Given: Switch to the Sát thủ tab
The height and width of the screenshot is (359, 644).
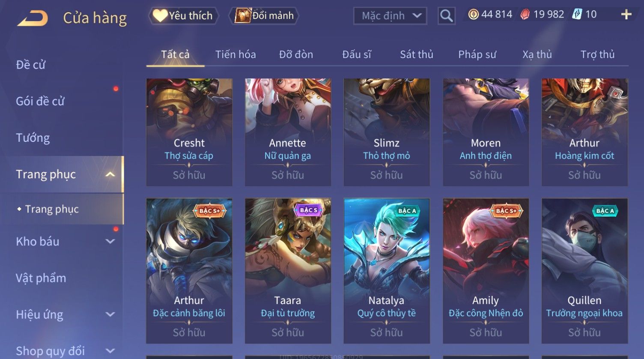Looking at the screenshot, I should coord(416,54).
